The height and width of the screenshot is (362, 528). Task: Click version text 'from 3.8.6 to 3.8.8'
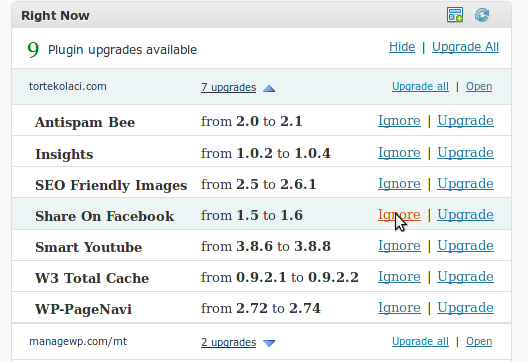pos(266,246)
